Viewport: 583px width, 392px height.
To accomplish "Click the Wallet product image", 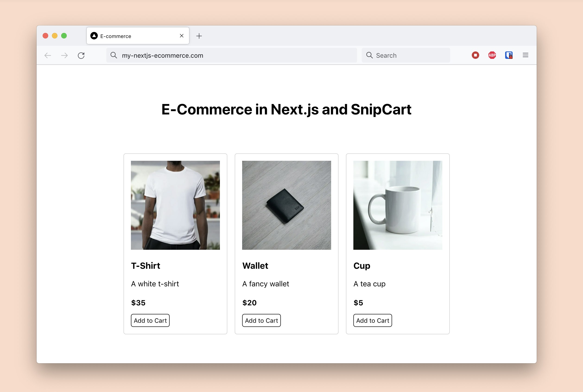I will click(x=286, y=205).
